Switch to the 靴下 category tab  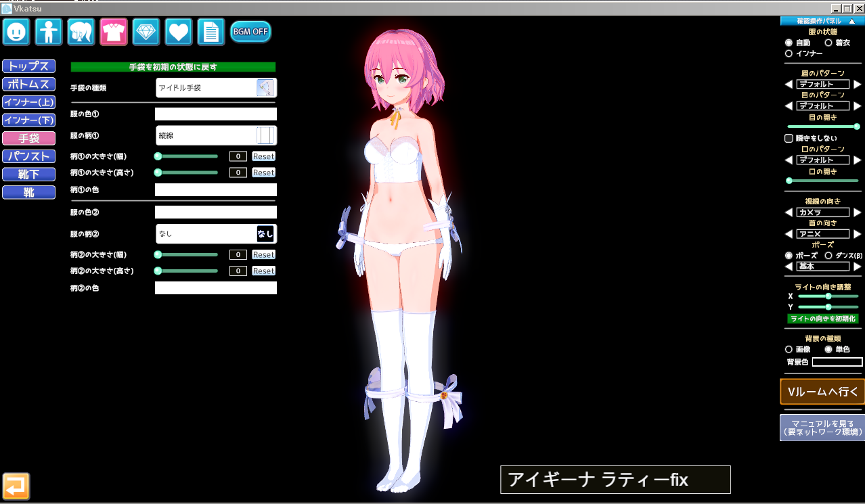28,175
